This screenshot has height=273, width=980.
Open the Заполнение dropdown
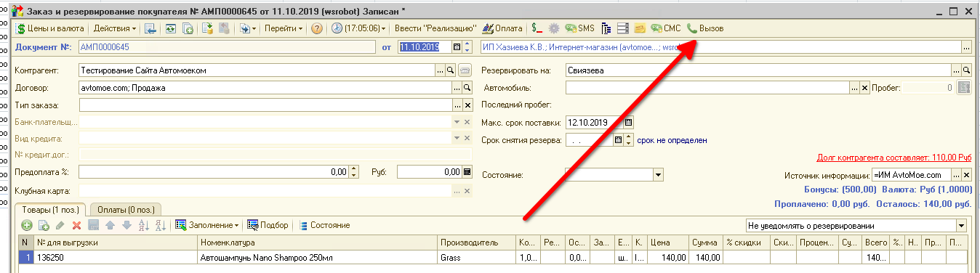pos(207,226)
